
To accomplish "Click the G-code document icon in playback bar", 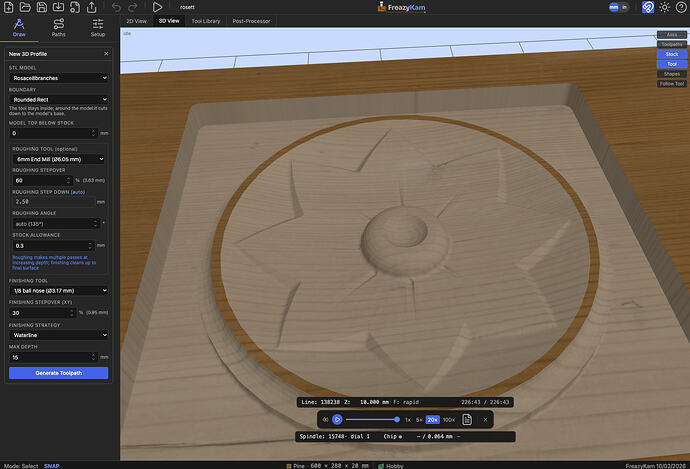I will tap(467, 420).
